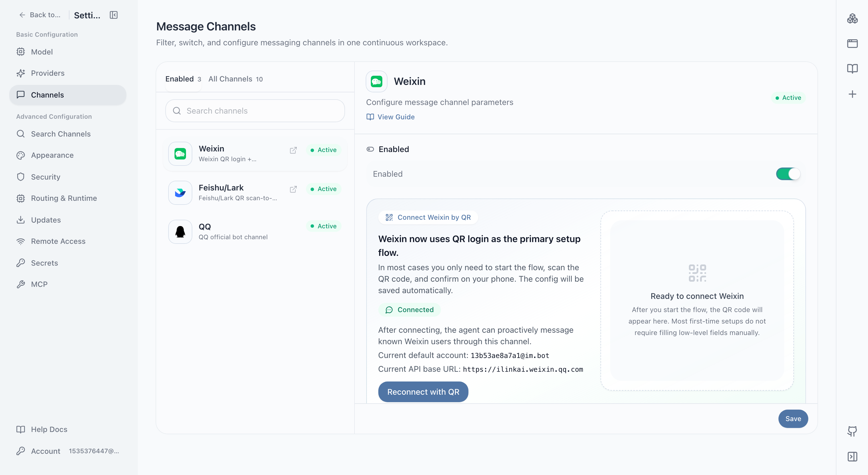Click the Connected status badge
The height and width of the screenshot is (475, 868).
tap(409, 310)
